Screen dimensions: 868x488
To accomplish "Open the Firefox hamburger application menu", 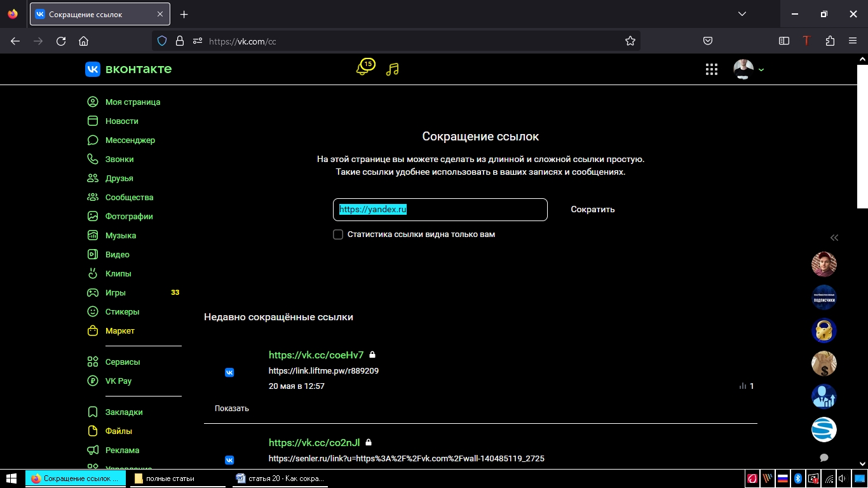I will coord(853,41).
